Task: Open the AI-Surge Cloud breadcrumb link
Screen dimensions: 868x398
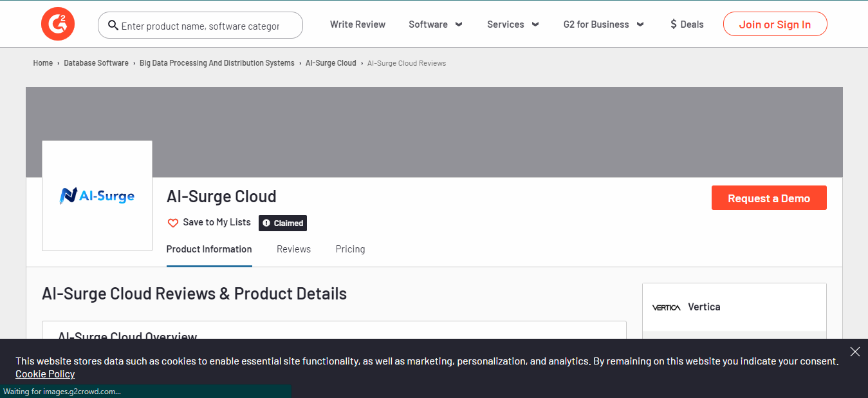Action: (x=331, y=63)
